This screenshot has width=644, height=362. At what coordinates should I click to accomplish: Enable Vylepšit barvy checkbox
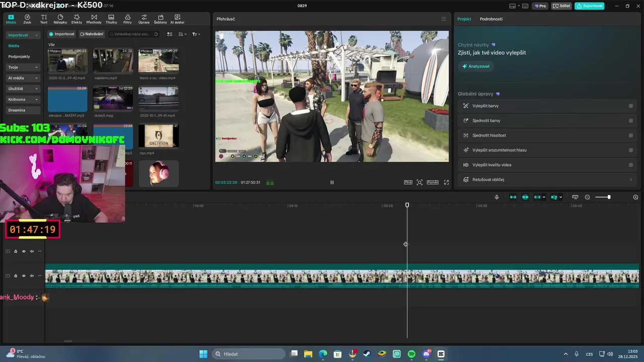point(631,106)
